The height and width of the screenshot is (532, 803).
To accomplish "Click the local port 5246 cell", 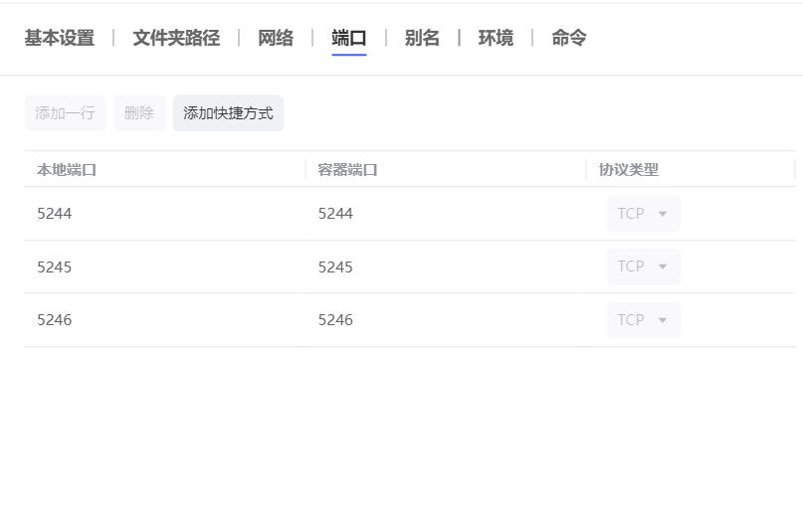I will tap(55, 320).
